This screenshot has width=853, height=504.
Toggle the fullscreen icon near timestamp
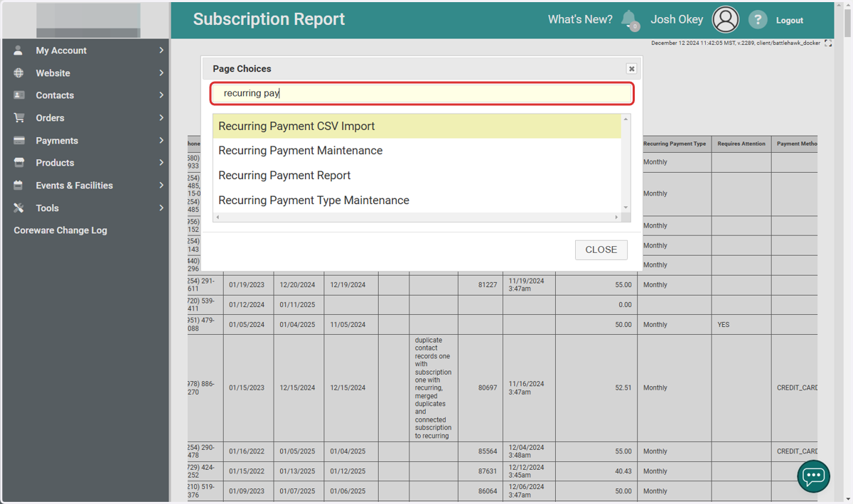(x=828, y=43)
